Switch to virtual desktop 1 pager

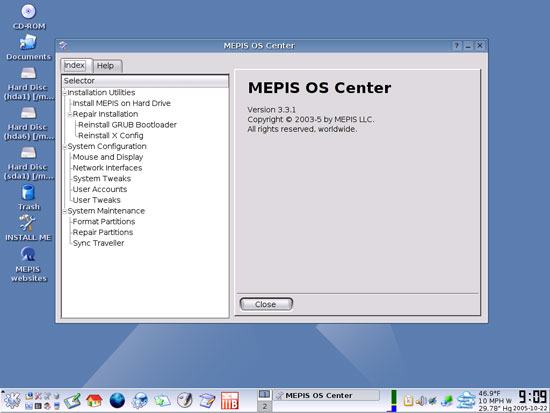(x=264, y=395)
